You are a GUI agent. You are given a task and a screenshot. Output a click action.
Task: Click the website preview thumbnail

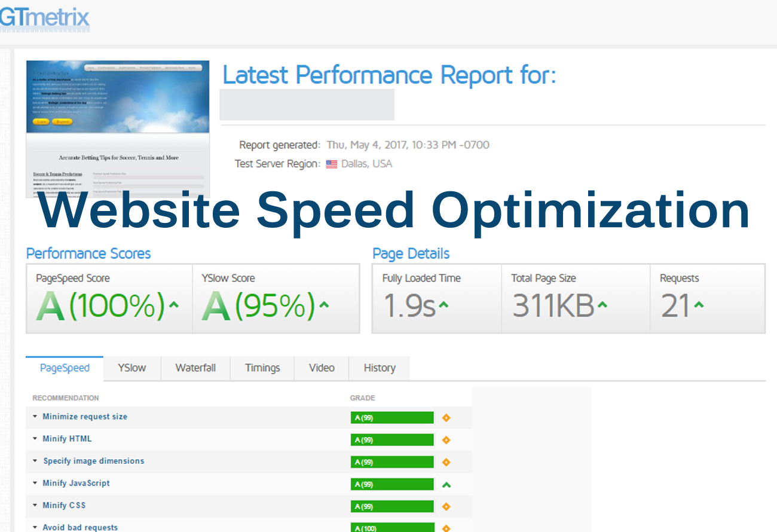point(118,129)
